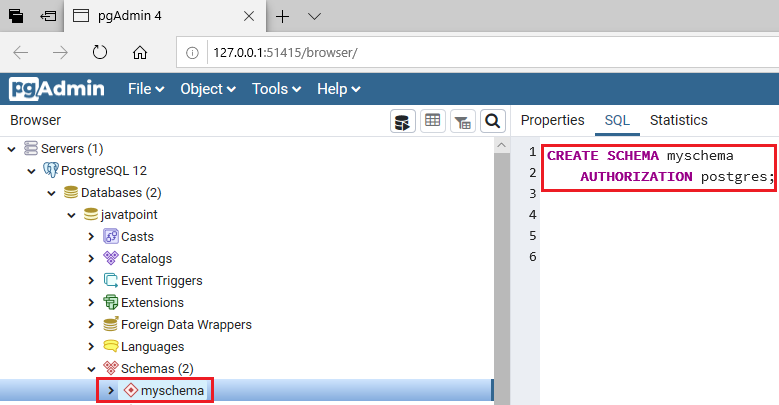Open the File menu
779x405 pixels.
pyautogui.click(x=146, y=89)
